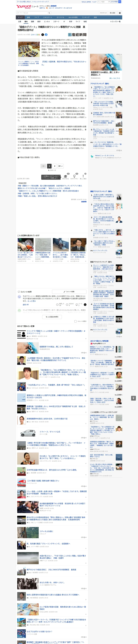Click the コメントを書く button
Screen dimensions: 138x644
click(x=69, y=292)
